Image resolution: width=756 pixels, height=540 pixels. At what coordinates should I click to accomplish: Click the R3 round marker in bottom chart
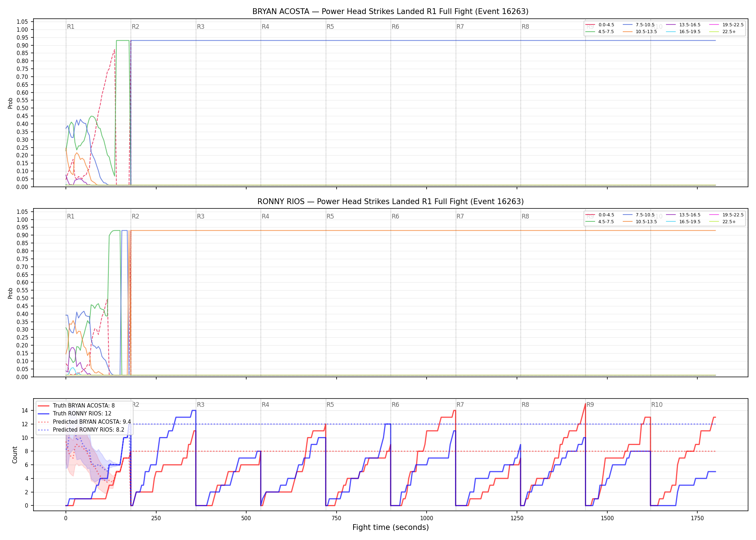pos(201,405)
